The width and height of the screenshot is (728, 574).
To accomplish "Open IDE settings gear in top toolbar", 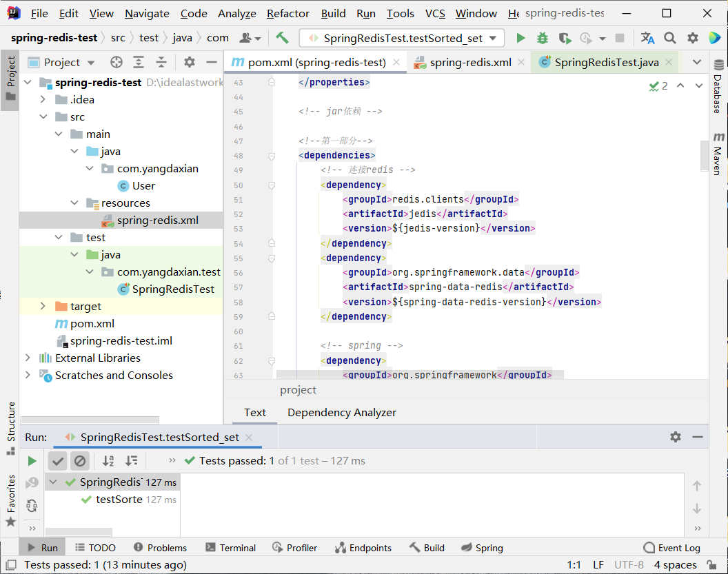I will (692, 38).
